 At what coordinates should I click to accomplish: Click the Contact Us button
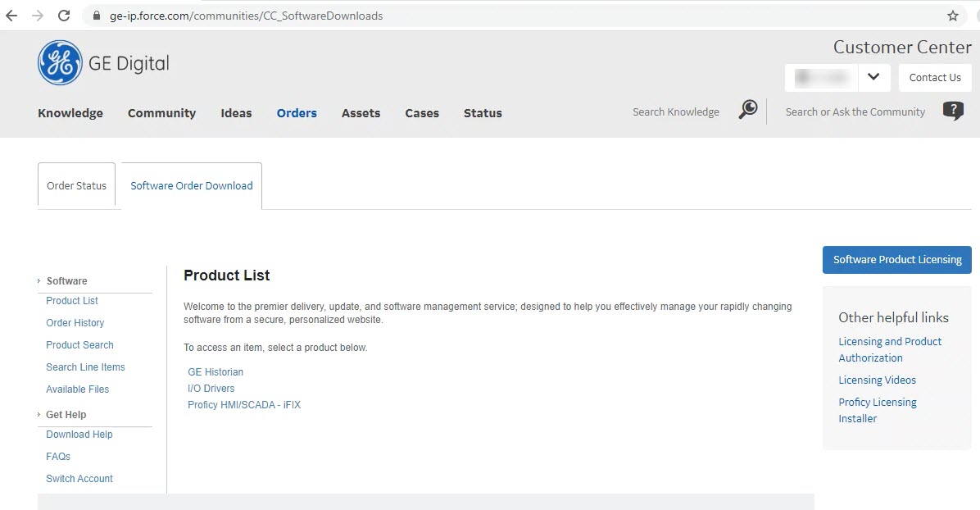coord(935,78)
